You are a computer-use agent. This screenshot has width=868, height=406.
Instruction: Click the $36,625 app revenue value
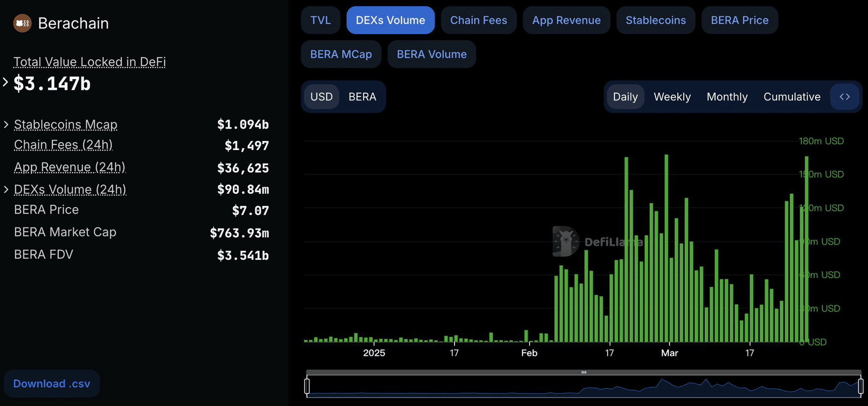tap(243, 168)
